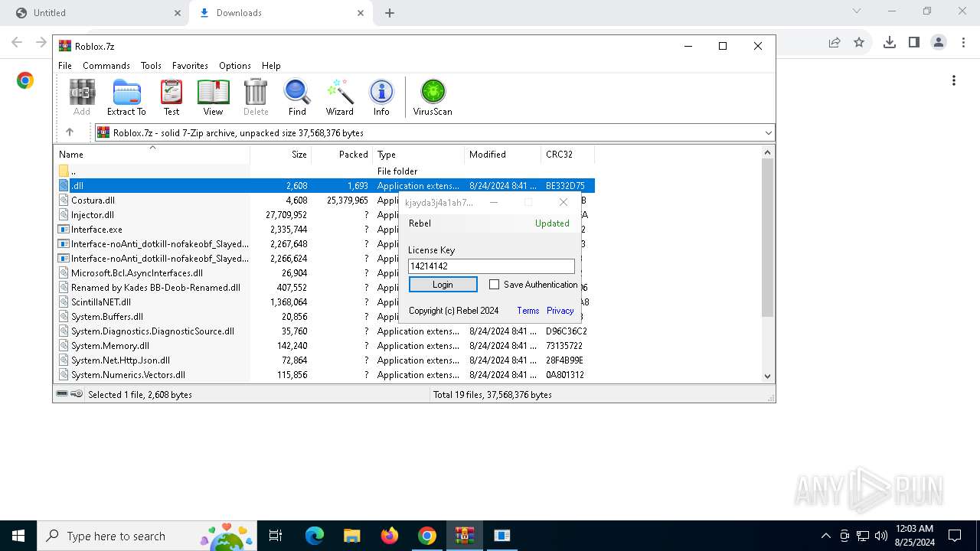Viewport: 980px width, 551px height.
Task: Sort by CRC32 column header
Action: [x=568, y=155]
